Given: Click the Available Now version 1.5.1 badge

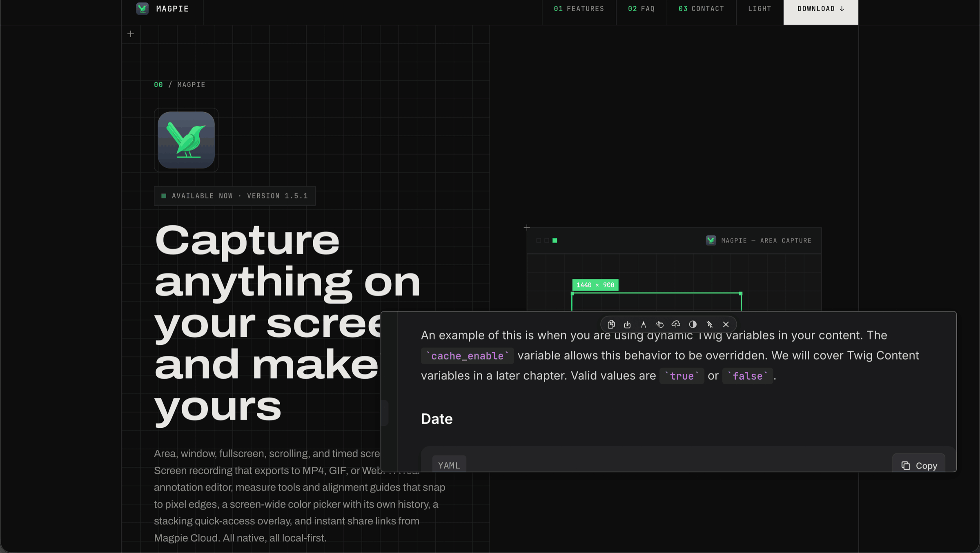Looking at the screenshot, I should [234, 196].
